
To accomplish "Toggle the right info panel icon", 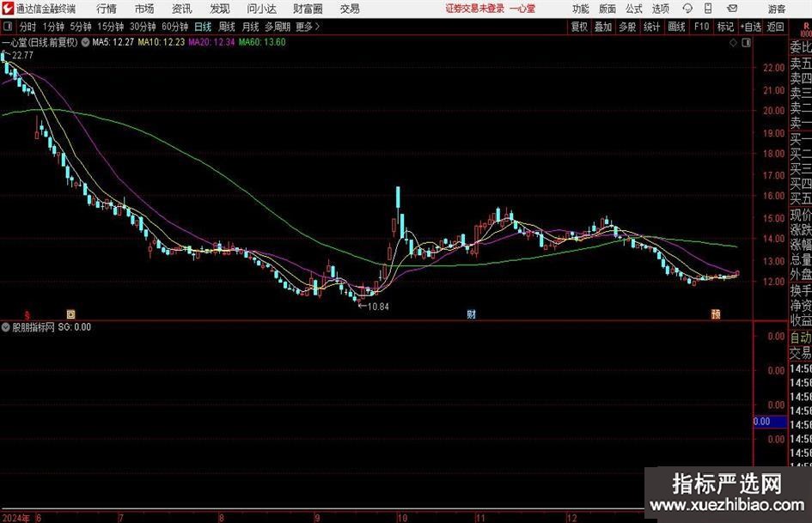I will click(x=746, y=43).
